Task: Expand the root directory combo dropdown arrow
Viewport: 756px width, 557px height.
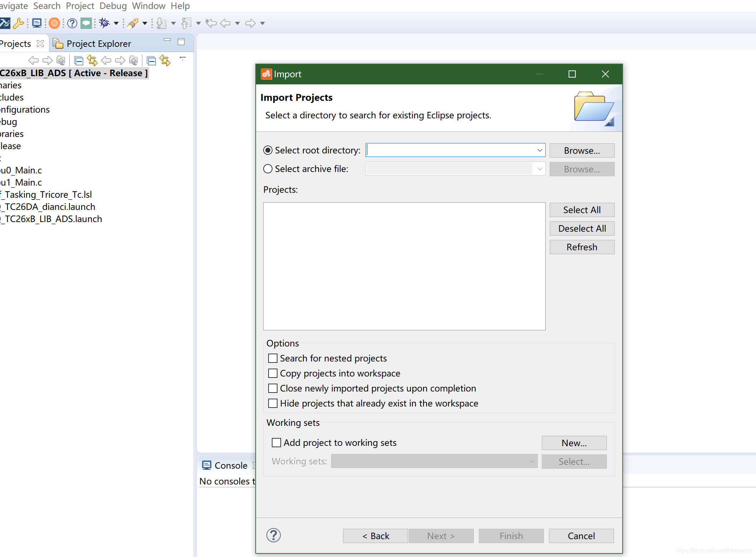Action: pos(540,151)
